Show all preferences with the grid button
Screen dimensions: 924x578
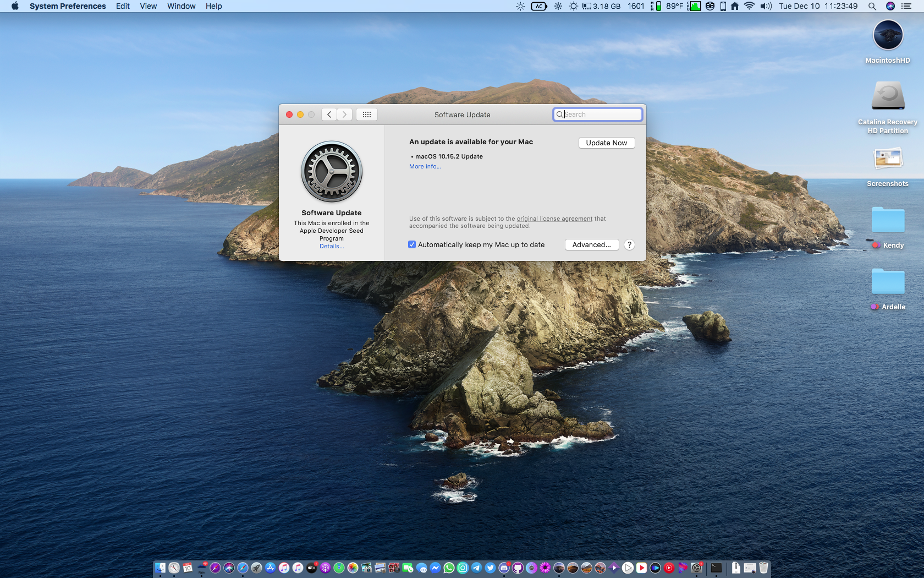(x=367, y=114)
